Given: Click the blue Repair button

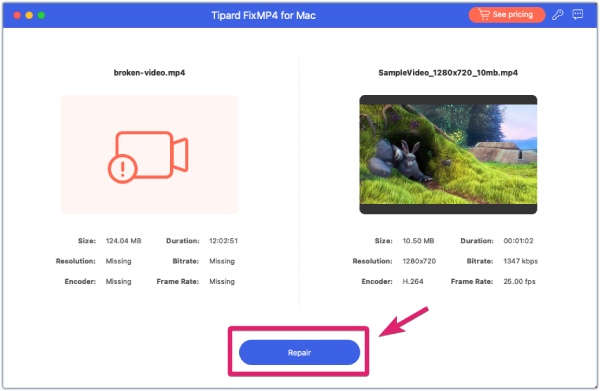Looking at the screenshot, I should [299, 352].
